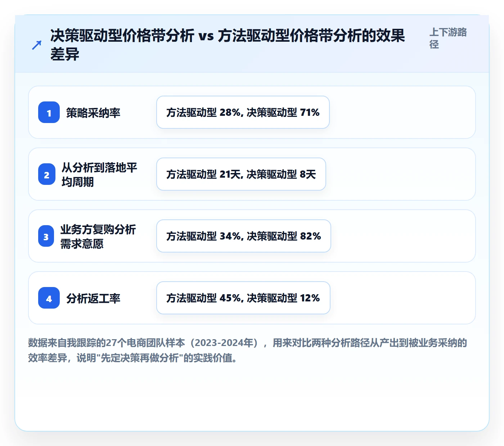Click the number 4 badge for 分析返工率
Viewport: 504px width, 446px height.
pyautogui.click(x=49, y=298)
